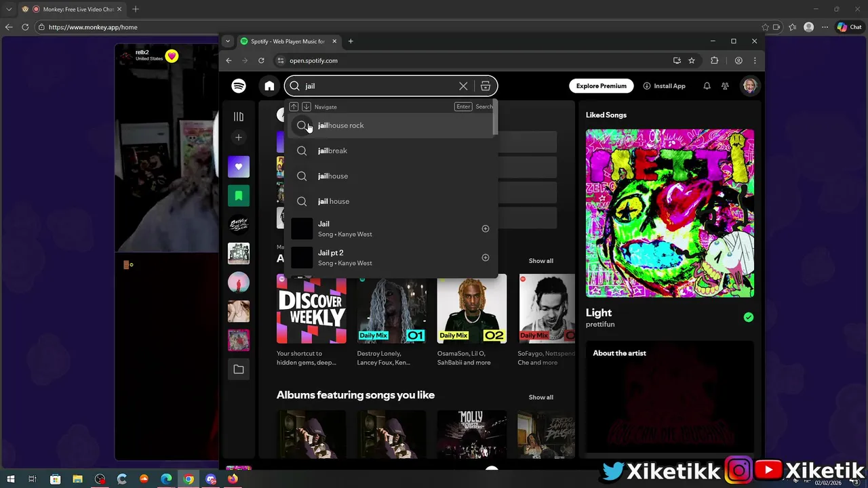Select 'jailbreak' search suggestion
This screenshot has width=868, height=488.
pos(390,150)
